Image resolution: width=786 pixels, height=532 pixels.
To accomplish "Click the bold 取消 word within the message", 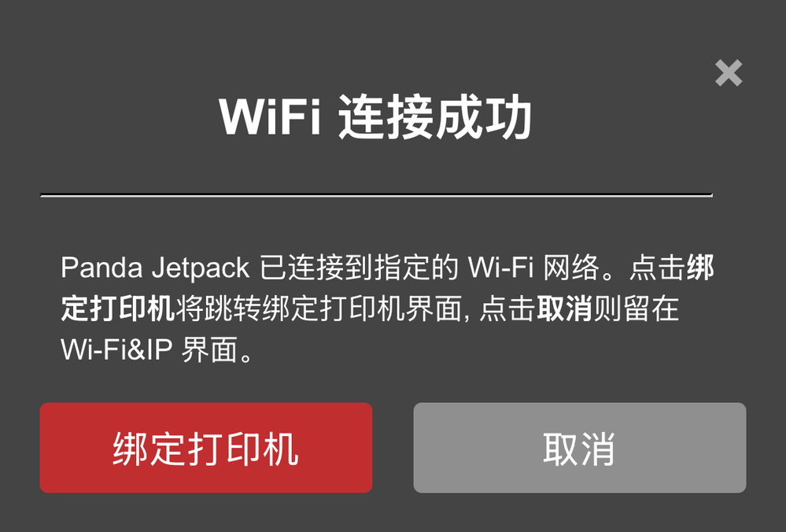I will coord(564,308).
